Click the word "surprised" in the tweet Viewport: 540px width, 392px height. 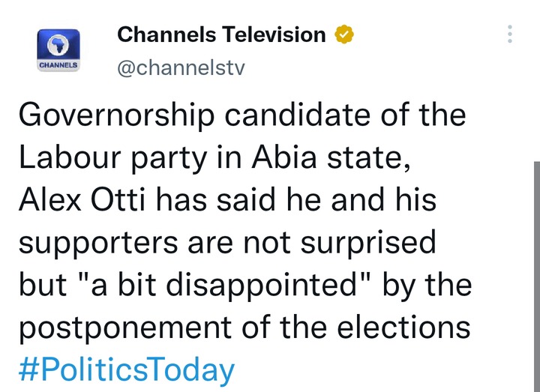pyautogui.click(x=368, y=243)
